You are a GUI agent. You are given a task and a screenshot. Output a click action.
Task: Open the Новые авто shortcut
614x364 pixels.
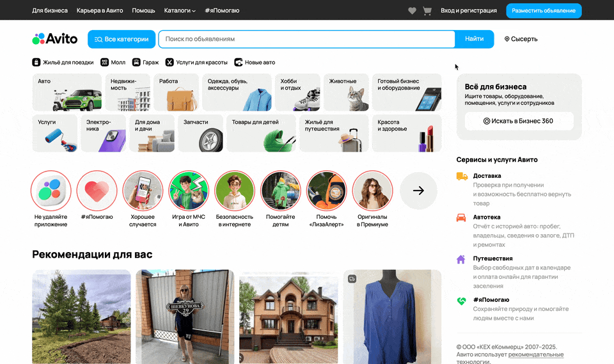pos(255,62)
